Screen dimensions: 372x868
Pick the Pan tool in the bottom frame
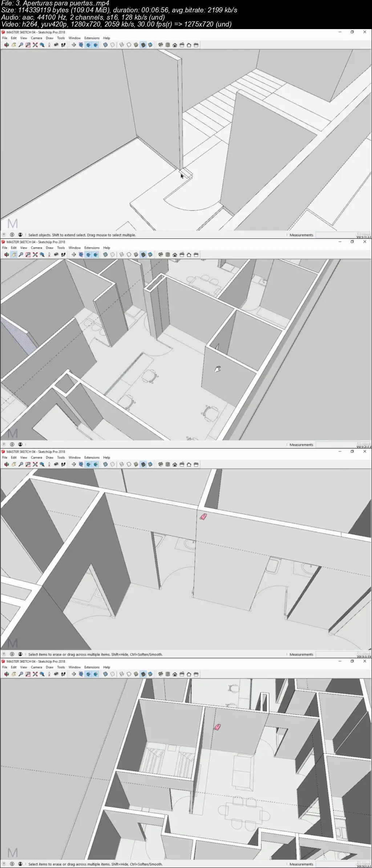pyautogui.click(x=13, y=674)
